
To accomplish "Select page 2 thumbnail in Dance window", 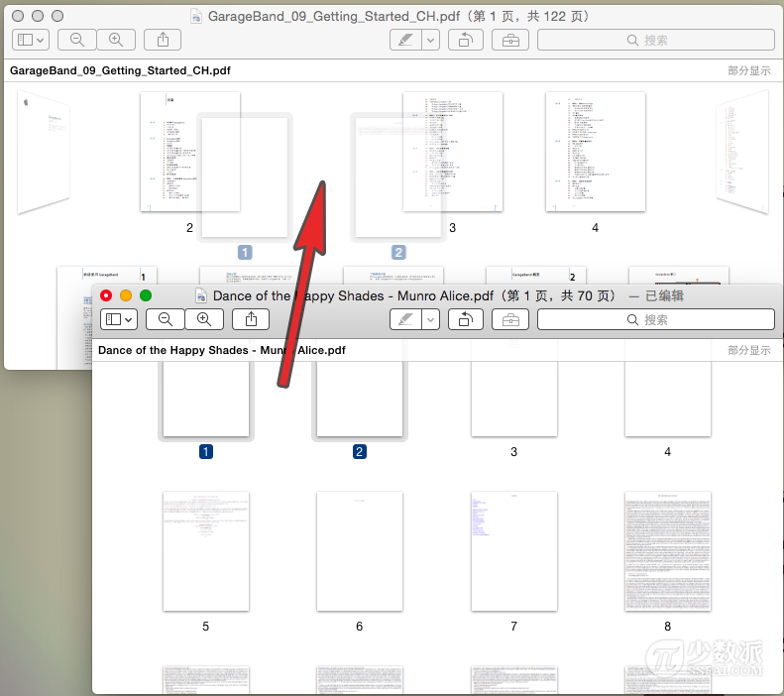I will pos(360,399).
